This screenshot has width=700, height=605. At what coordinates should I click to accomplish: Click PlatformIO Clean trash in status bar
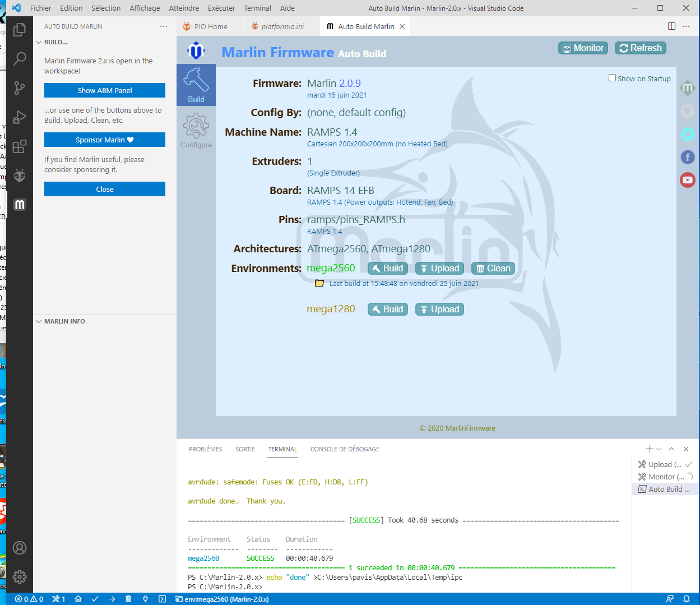click(128, 599)
